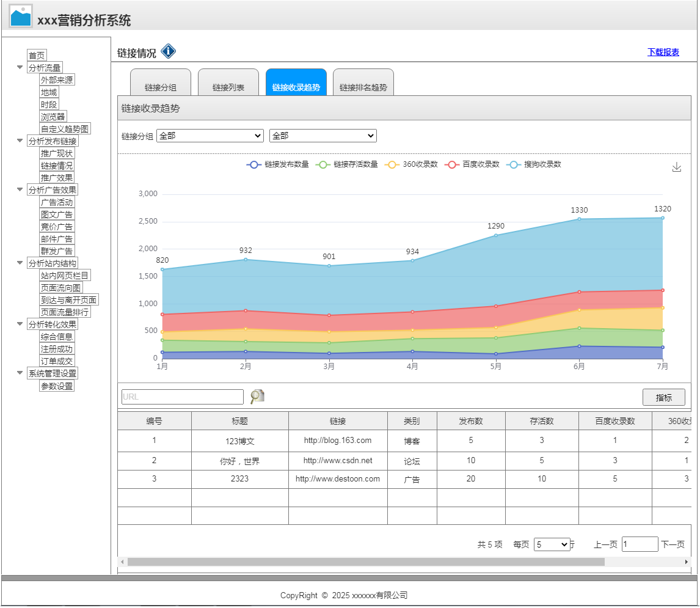Click the 指标 button

pyautogui.click(x=663, y=398)
